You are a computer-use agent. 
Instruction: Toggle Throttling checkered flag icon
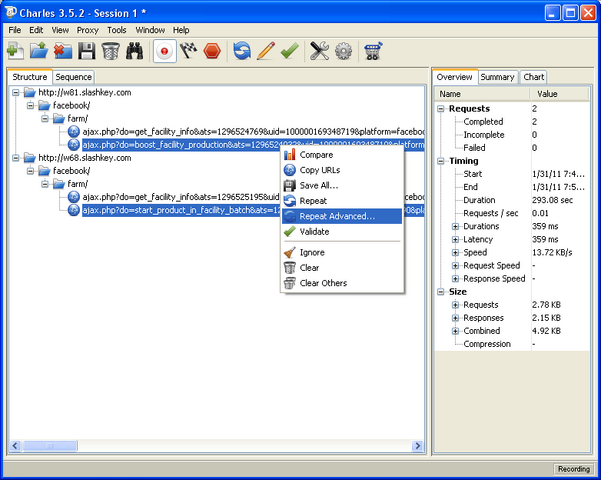pos(189,51)
